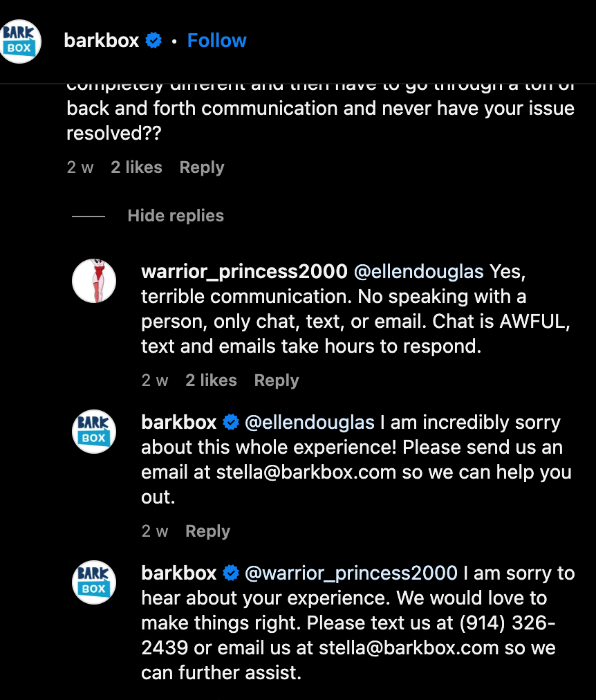This screenshot has height=700, width=596.
Task: Click the verified badge beside header barkbox
Action: 153,41
